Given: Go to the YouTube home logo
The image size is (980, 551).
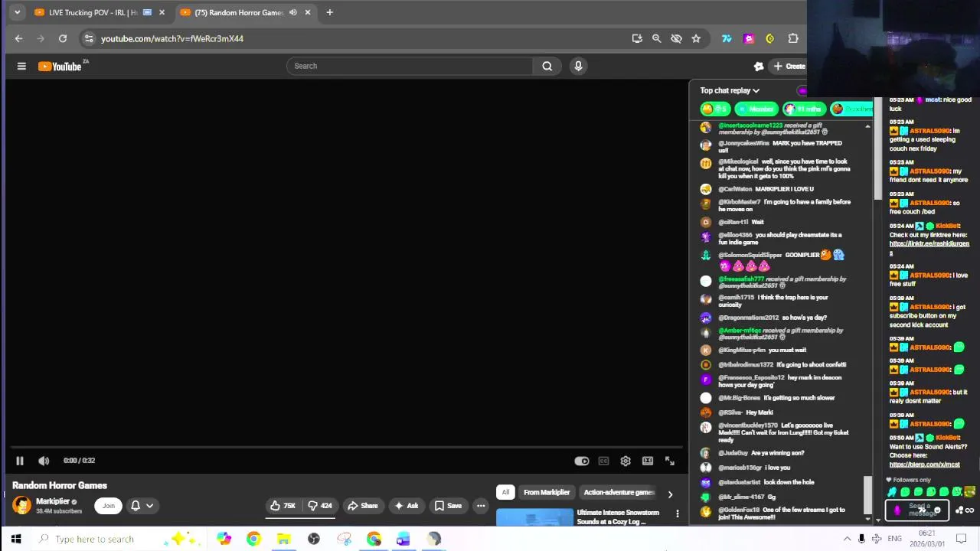Looking at the screenshot, I should click(60, 67).
